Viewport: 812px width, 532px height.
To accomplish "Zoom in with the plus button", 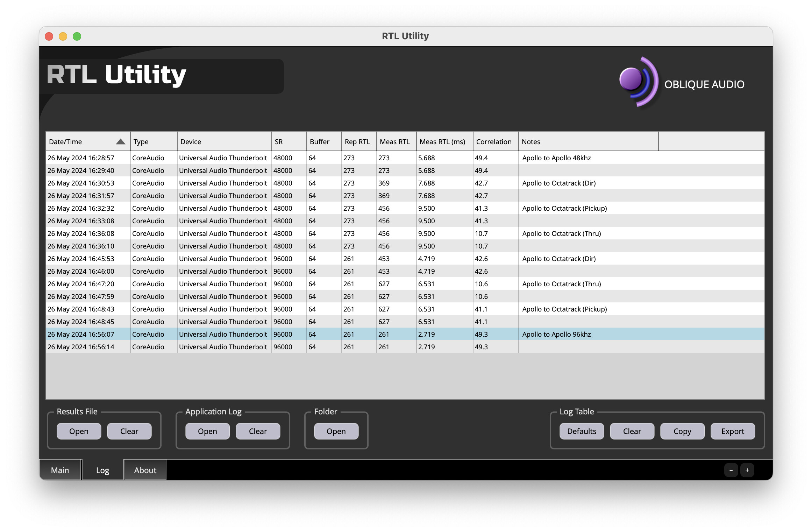I will click(x=747, y=470).
